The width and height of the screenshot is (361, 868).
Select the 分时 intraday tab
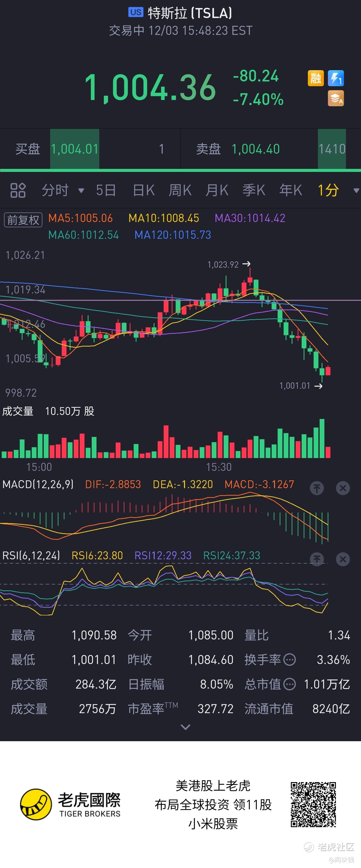tap(55, 190)
